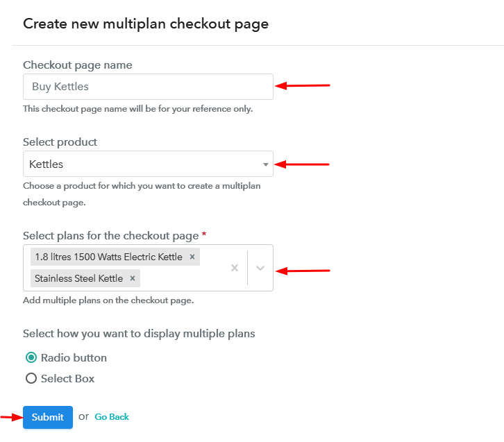Clear all selected plans with the X icon
Screen dimensions: 504x442
[x=235, y=268]
